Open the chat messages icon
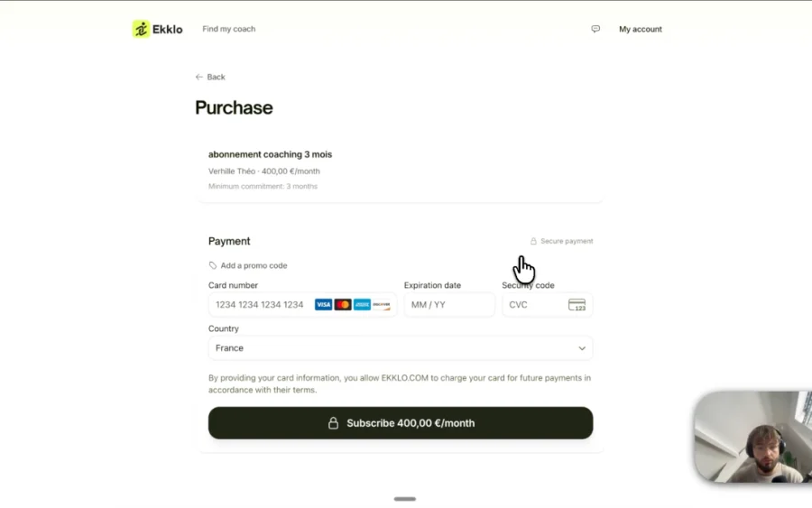812x508 pixels. click(x=595, y=29)
